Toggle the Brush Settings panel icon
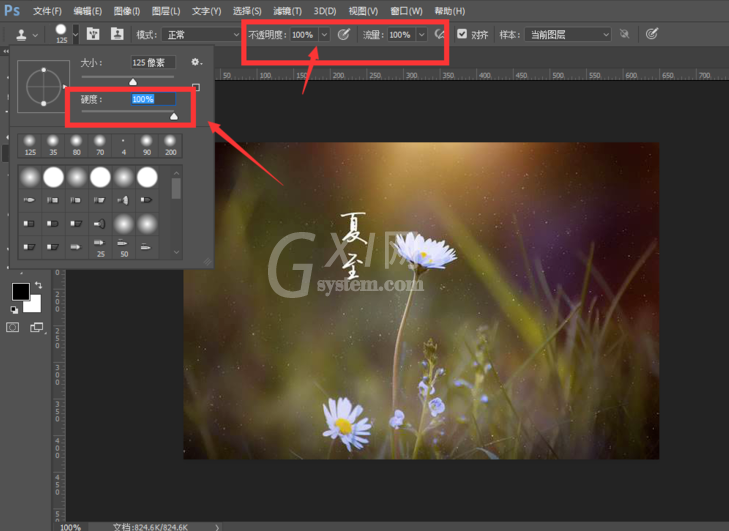The image size is (729, 531). 93,34
